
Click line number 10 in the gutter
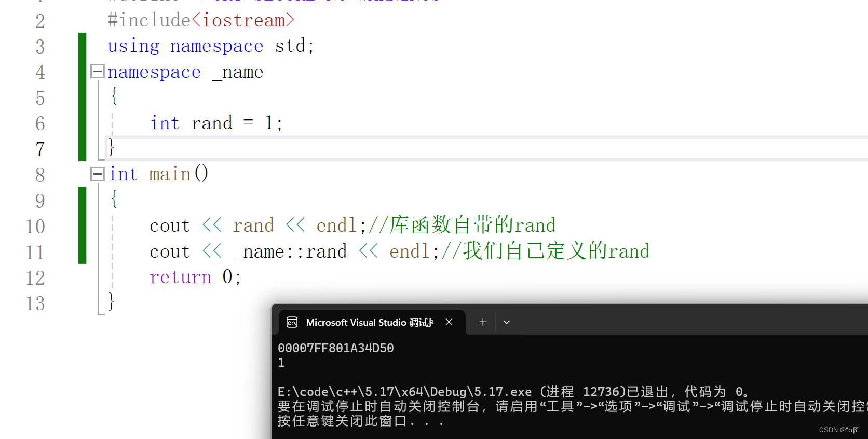[35, 227]
